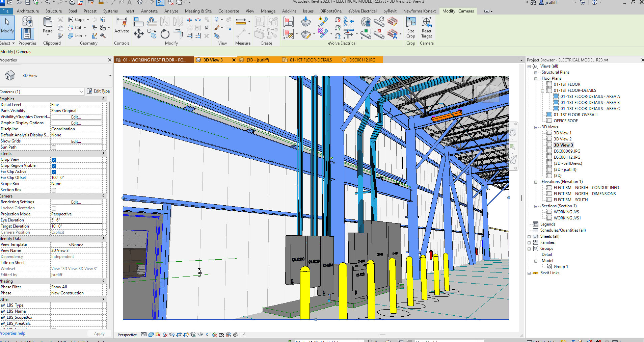This screenshot has height=342, width=644.
Task: Click the Demolish hammer icon
Action: (103, 35)
